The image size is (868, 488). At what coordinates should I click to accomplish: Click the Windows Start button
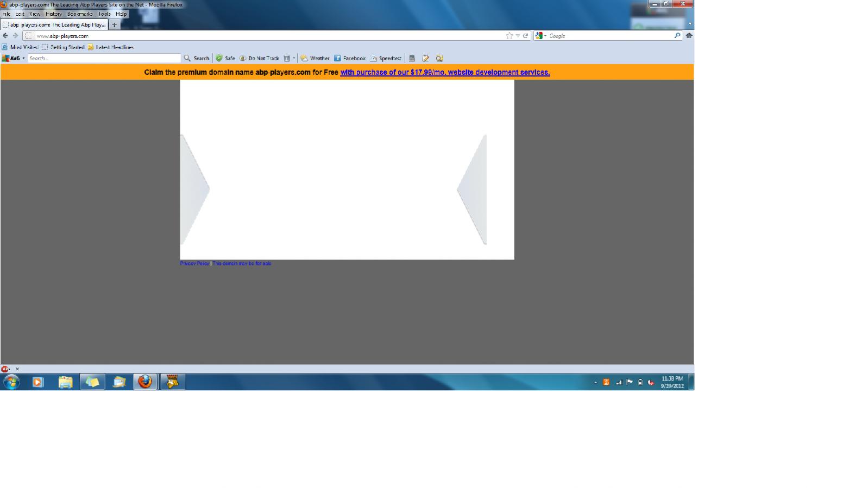(11, 382)
